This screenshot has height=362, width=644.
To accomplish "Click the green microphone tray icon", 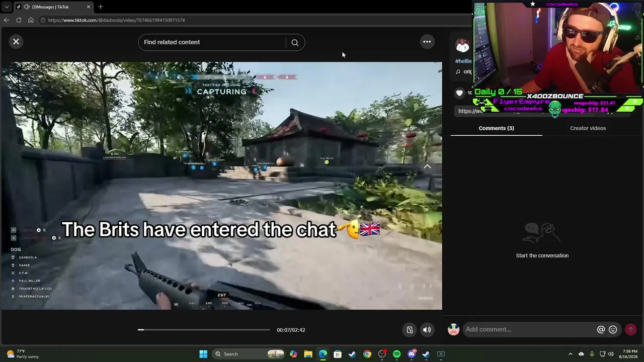I will coord(592,354).
